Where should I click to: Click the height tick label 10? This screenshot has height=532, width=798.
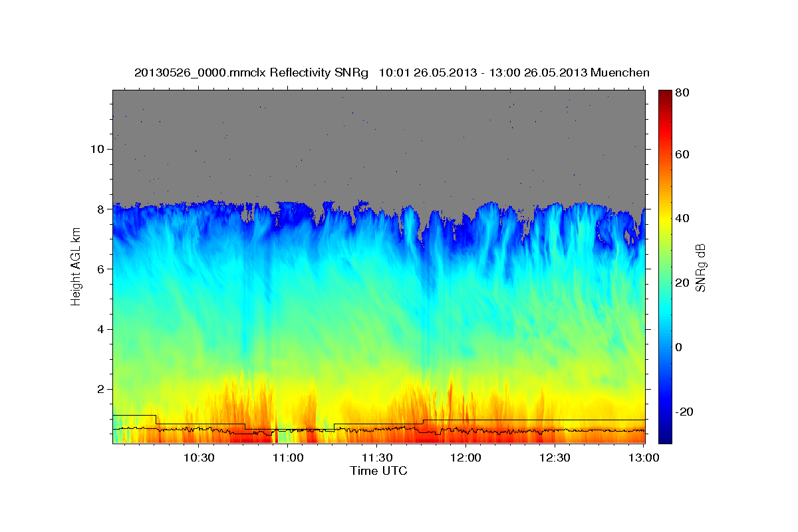pos(98,149)
